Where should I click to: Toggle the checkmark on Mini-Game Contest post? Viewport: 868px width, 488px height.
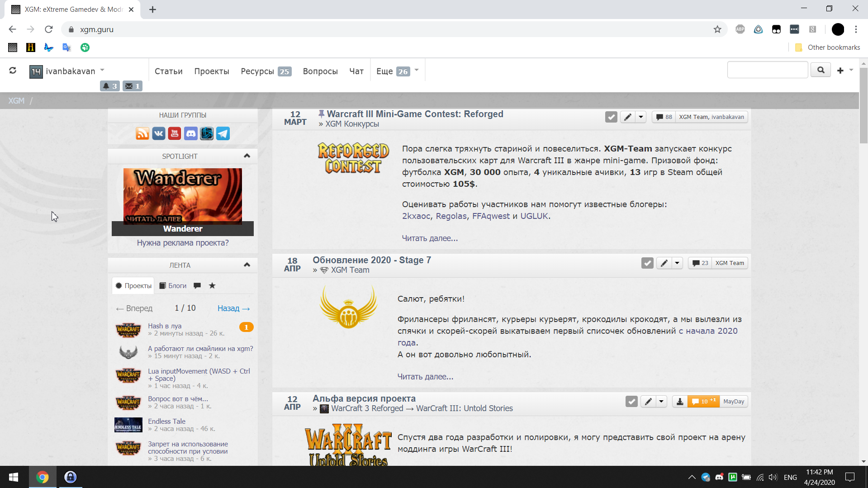612,117
